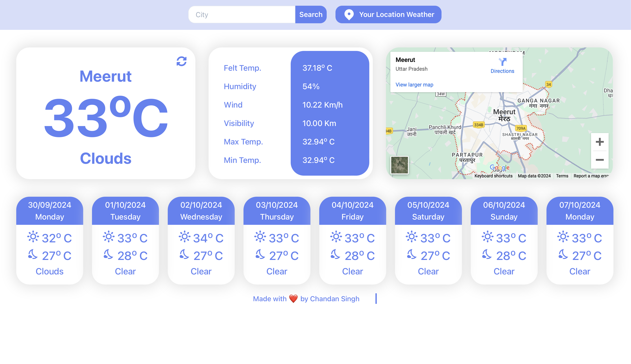Click Map data ©2024 text
This screenshot has height=364, width=631.
[x=534, y=176]
